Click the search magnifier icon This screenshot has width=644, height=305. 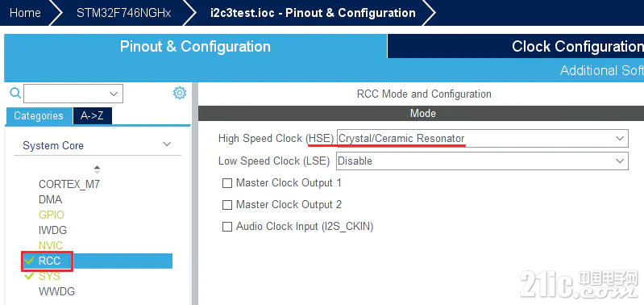click(15, 94)
